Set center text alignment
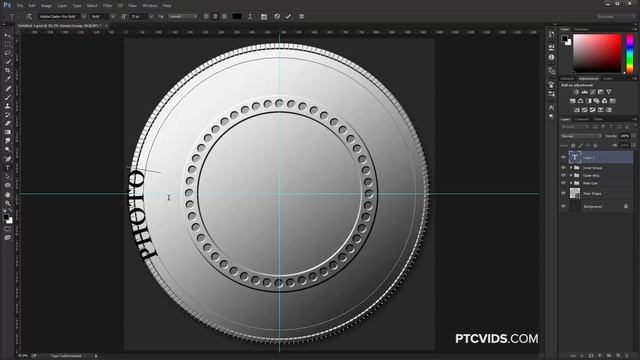The image size is (640, 360). point(215,16)
